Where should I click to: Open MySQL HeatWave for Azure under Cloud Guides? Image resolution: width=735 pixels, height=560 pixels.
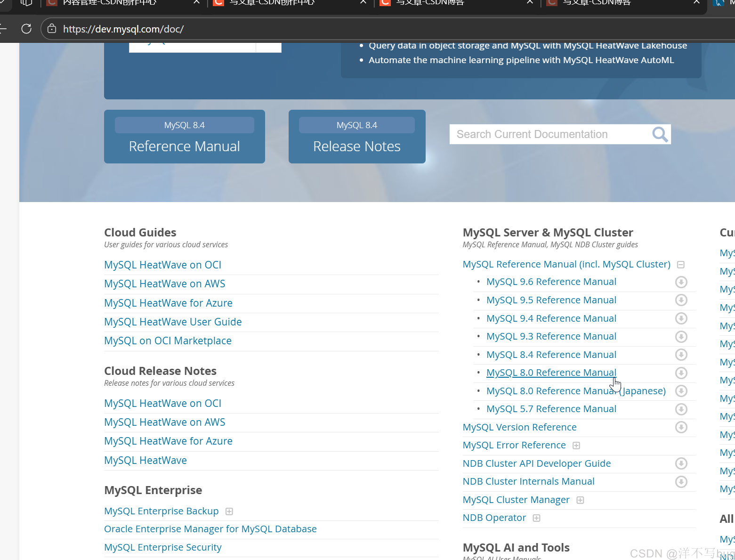click(168, 303)
